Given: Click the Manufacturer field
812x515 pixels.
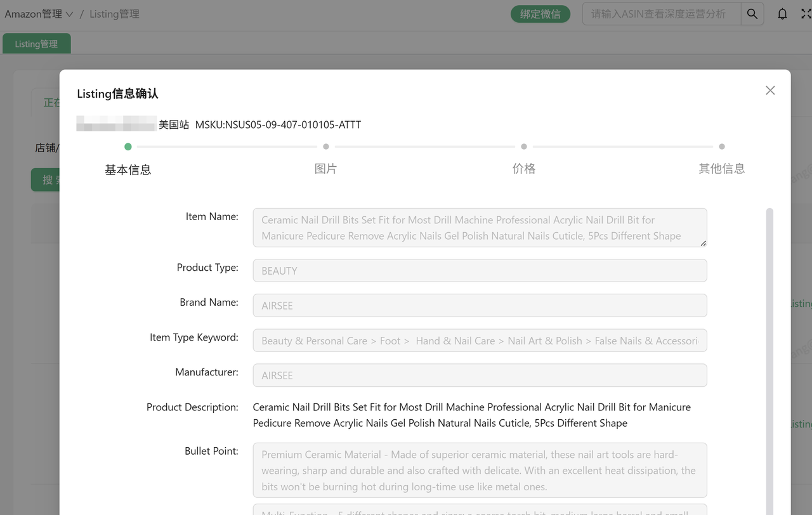Looking at the screenshot, I should 479,375.
